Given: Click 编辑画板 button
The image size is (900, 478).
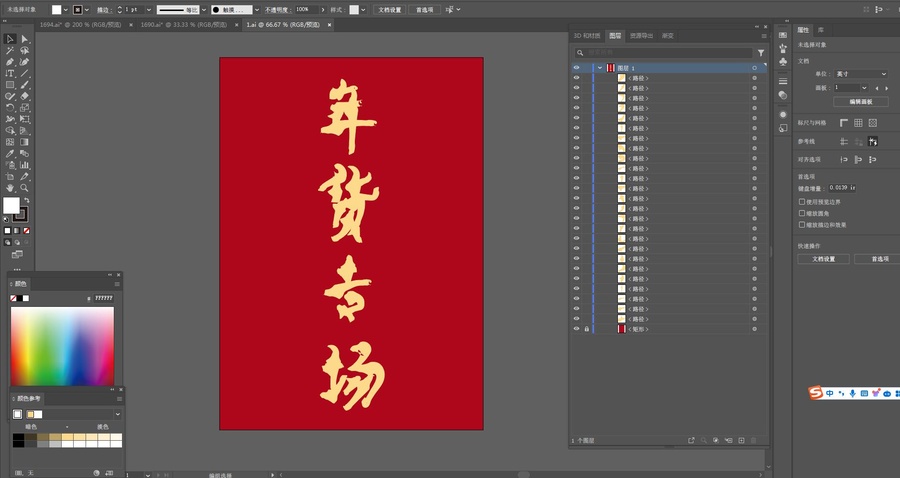Looking at the screenshot, I should pos(860,102).
